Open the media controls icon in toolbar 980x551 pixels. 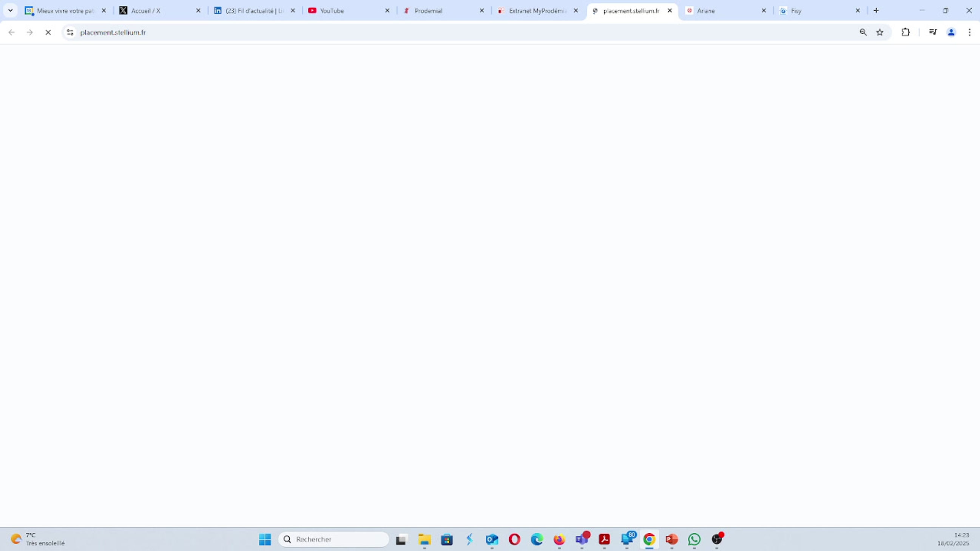coord(932,32)
